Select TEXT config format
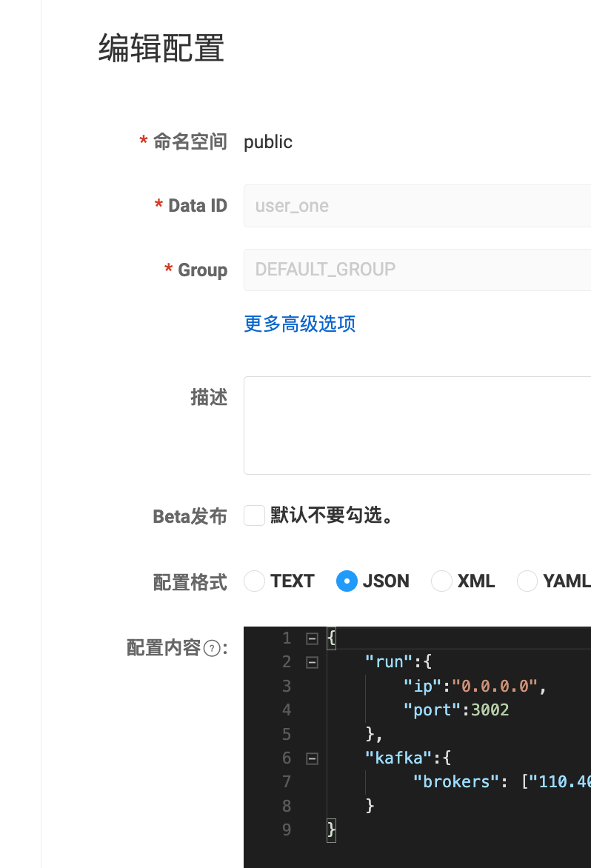Screen dimensions: 591x868 [x=255, y=581]
